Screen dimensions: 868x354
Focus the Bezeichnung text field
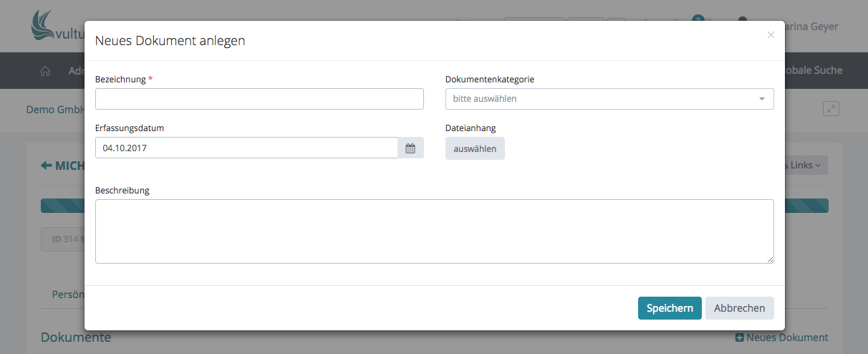coord(259,99)
